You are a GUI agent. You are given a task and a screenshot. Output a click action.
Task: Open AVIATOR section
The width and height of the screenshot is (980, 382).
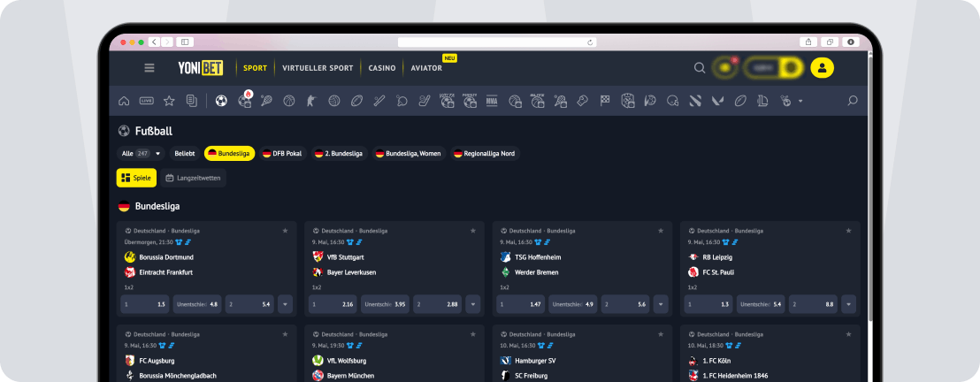click(426, 68)
